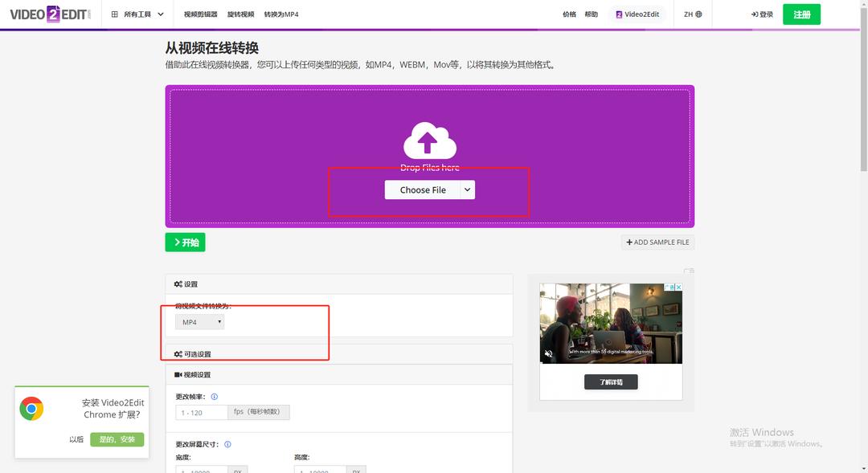Open the MP4 output format dropdown

[199, 321]
